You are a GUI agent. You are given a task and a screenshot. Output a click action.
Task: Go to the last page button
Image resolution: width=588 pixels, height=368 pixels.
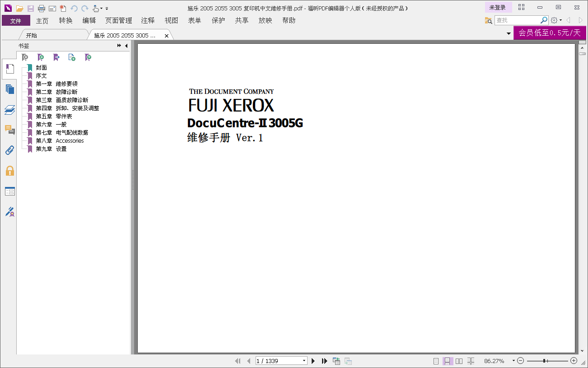(x=324, y=361)
